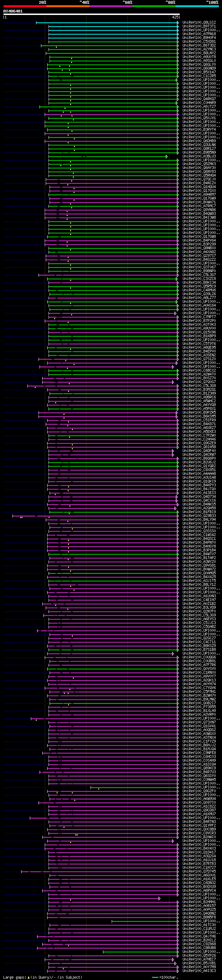Click the UniRef100_Q0VSV0 hit label
222x980 pixels.
199,669
